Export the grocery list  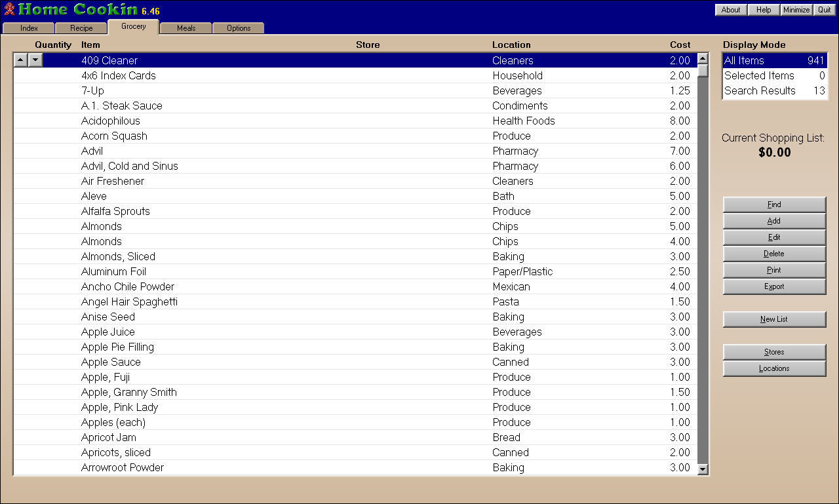pyautogui.click(x=774, y=287)
